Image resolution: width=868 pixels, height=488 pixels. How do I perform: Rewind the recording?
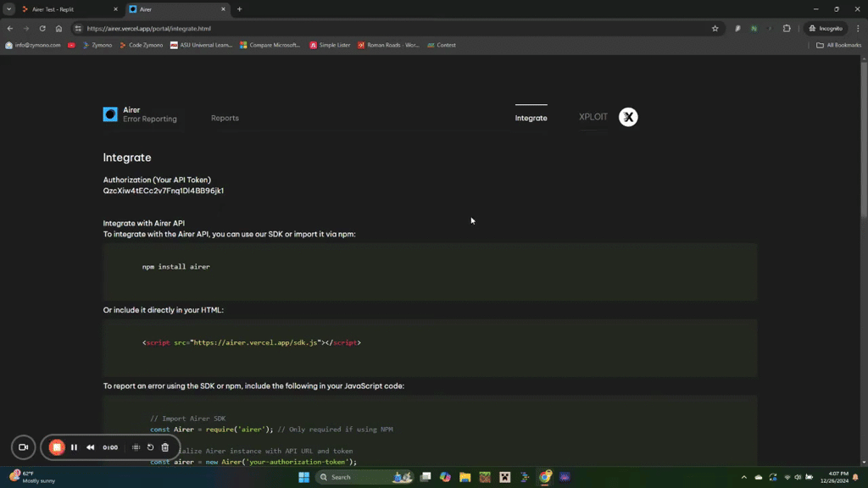pyautogui.click(x=90, y=447)
